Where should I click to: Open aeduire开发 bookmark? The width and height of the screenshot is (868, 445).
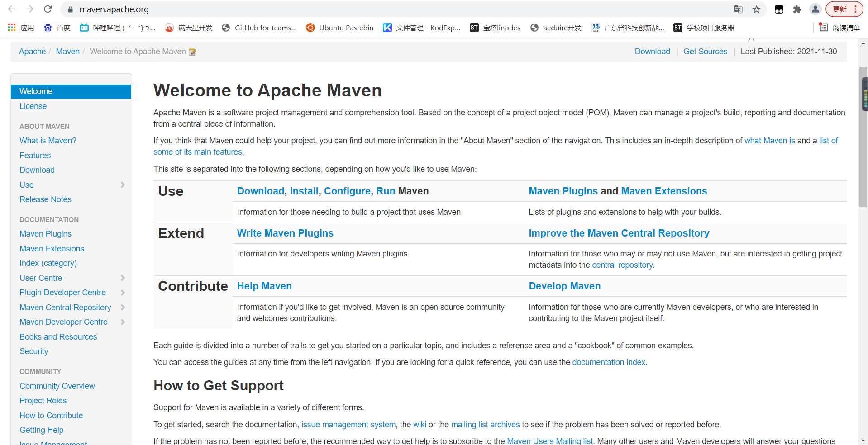pos(556,28)
